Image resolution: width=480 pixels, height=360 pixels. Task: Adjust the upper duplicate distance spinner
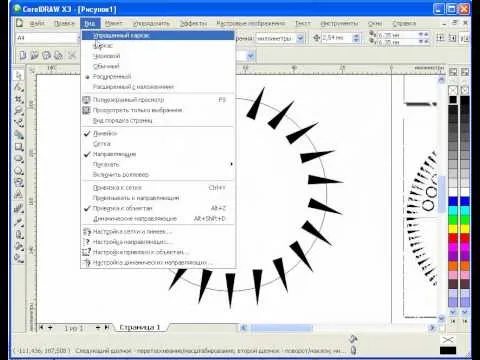coord(423,35)
